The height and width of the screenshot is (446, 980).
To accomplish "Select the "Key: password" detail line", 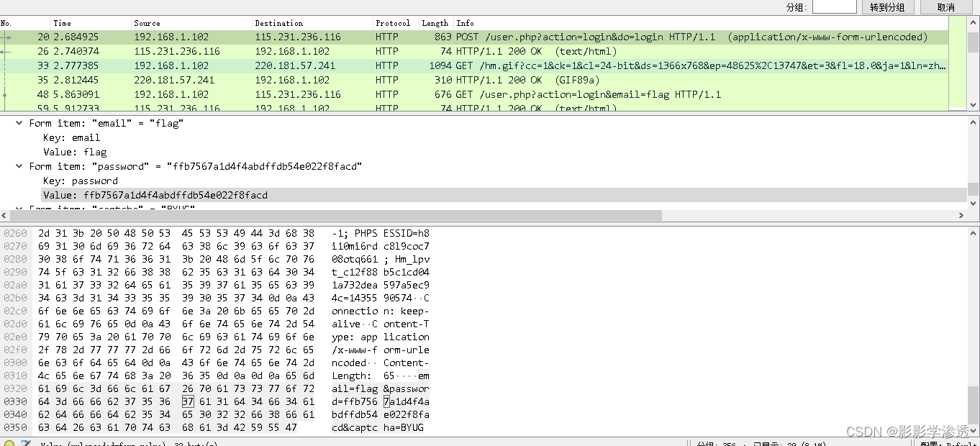I will [80, 181].
